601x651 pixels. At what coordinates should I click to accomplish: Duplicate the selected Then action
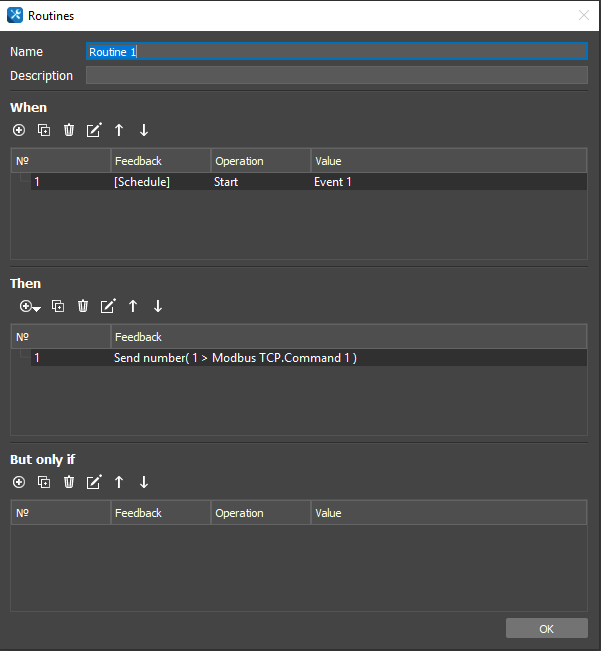(x=58, y=306)
